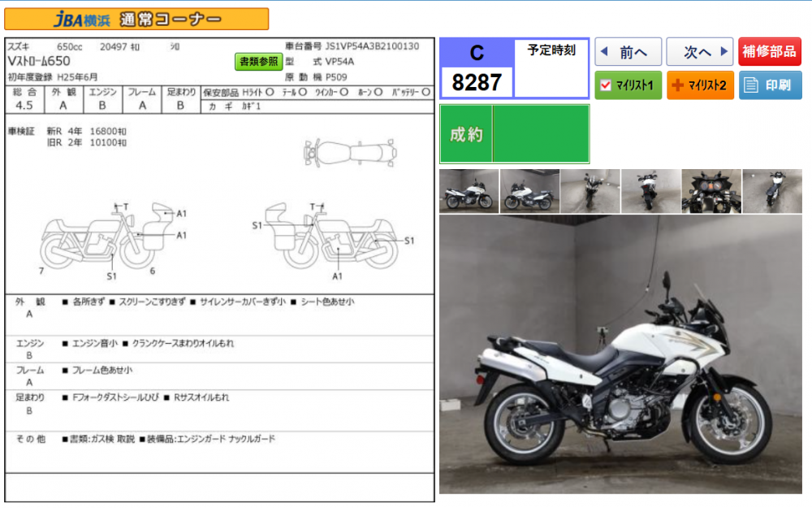Click the 6 marking by the diagram's tyre

[x=153, y=271]
